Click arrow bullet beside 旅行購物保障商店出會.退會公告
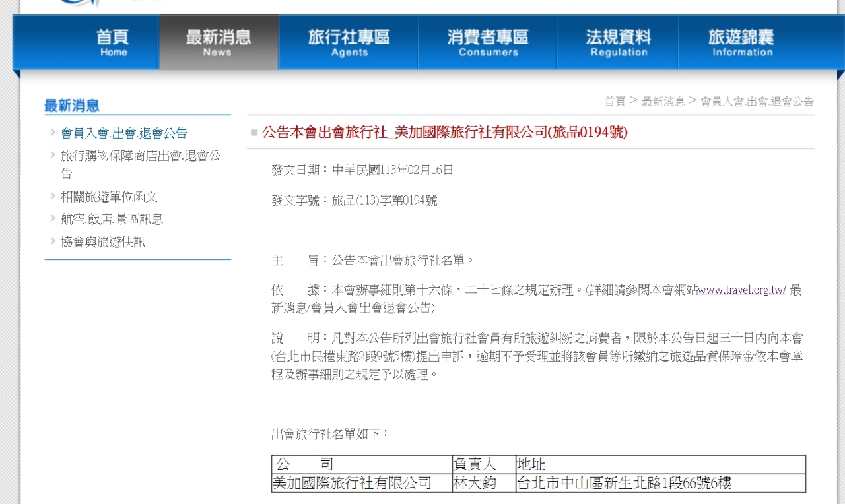The width and height of the screenshot is (845, 504). tap(52, 155)
